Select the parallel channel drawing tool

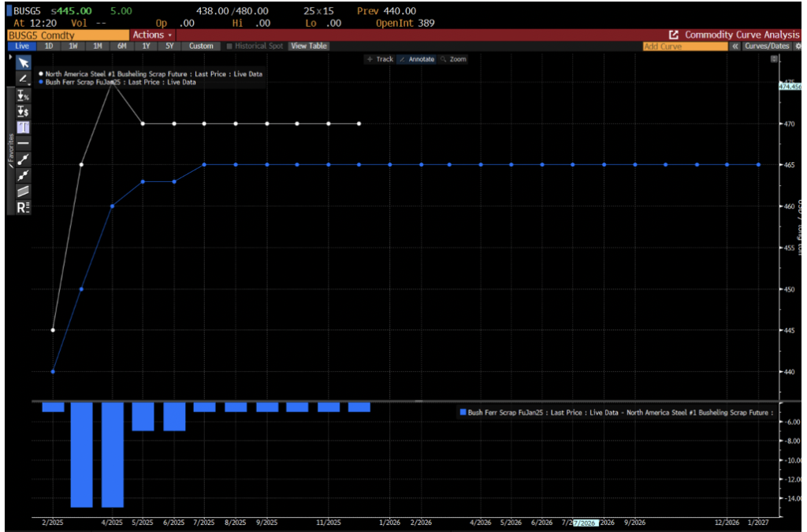coord(23,191)
